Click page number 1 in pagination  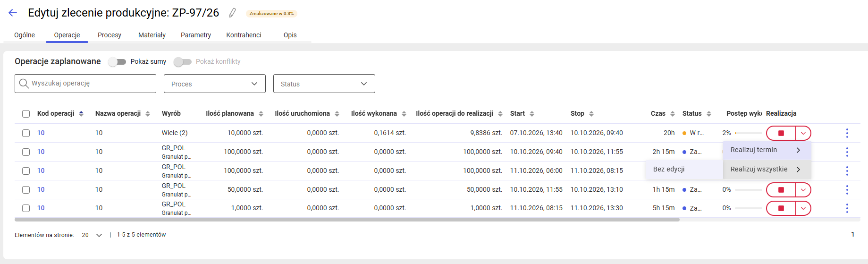[852, 235]
